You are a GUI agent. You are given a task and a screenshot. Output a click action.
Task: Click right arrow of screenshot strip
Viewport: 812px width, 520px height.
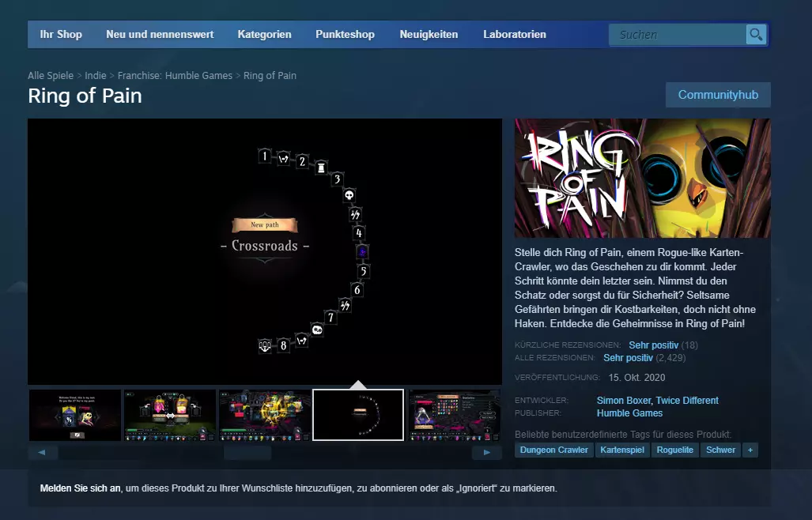coord(487,452)
